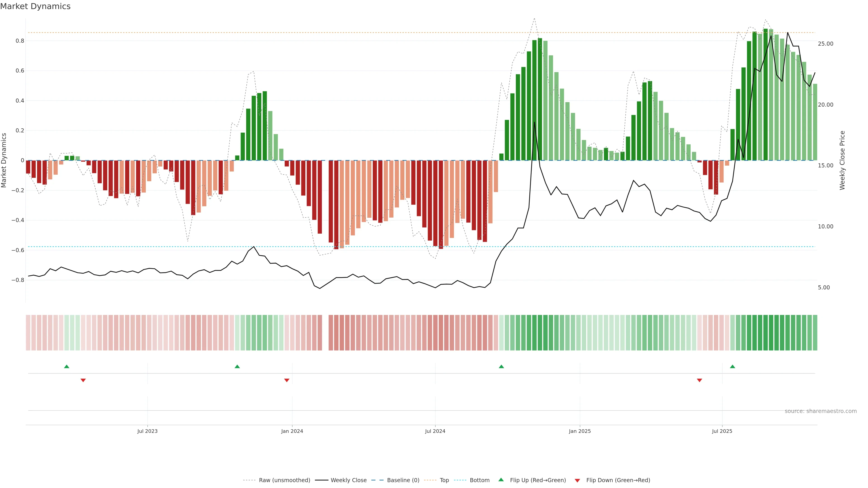The image size is (868, 488).
Task: Click the Weekly Close Price axis title
Action: click(842, 160)
